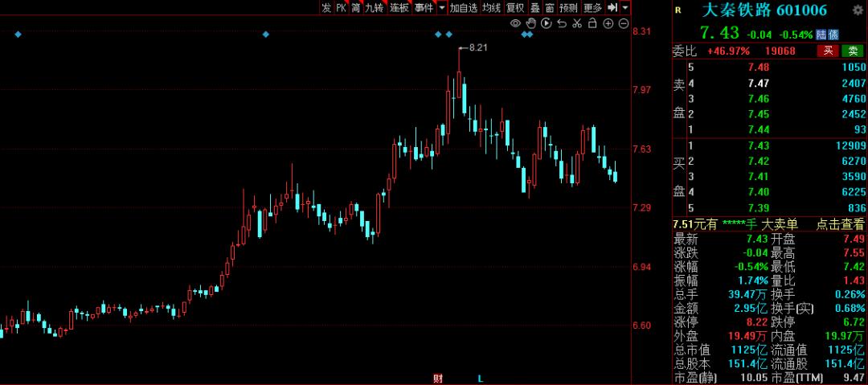Click the R margin trading tag
Viewport: 868px width, 385px height.
coord(678,10)
